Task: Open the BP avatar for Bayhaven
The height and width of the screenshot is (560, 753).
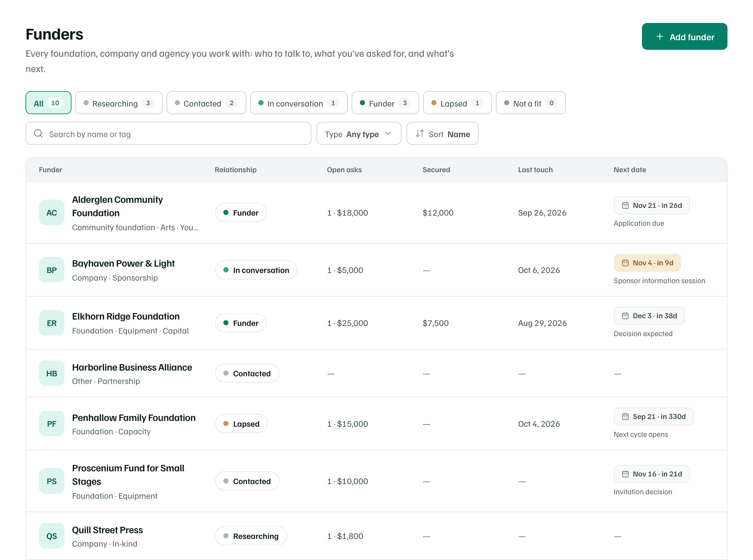Action: (52, 270)
